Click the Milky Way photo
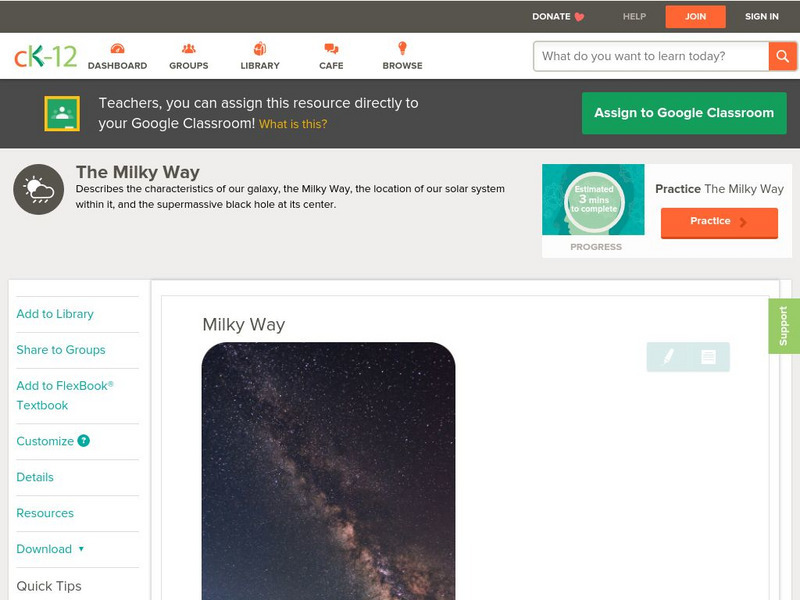This screenshot has height=600, width=800. tap(329, 471)
